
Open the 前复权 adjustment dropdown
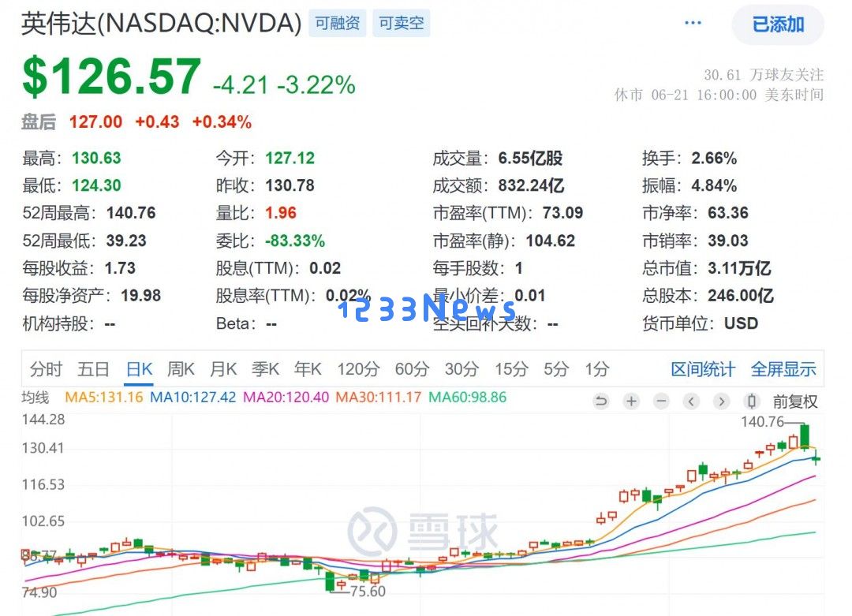tap(795, 401)
